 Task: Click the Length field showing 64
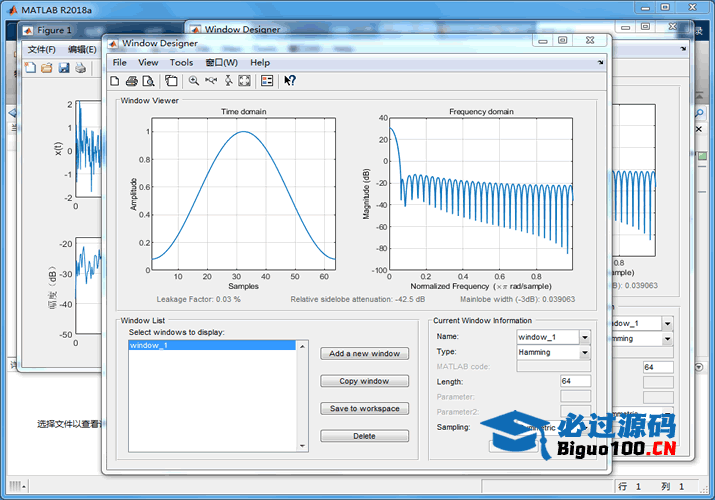click(575, 381)
